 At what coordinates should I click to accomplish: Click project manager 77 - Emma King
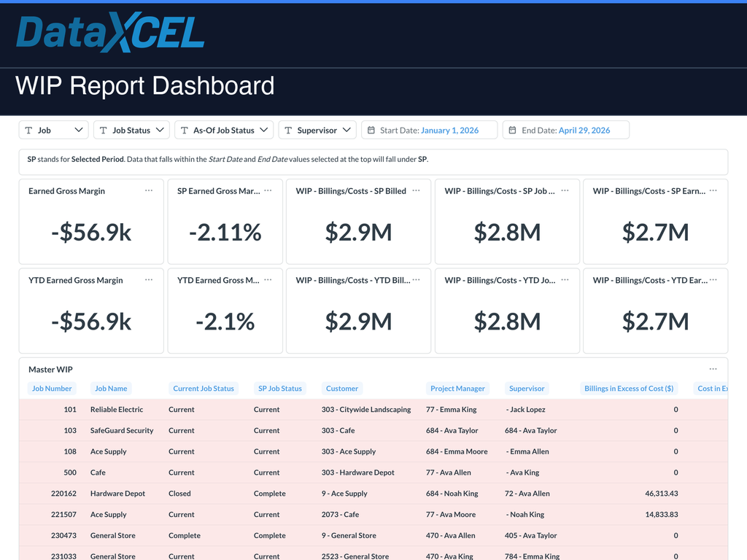(451, 410)
